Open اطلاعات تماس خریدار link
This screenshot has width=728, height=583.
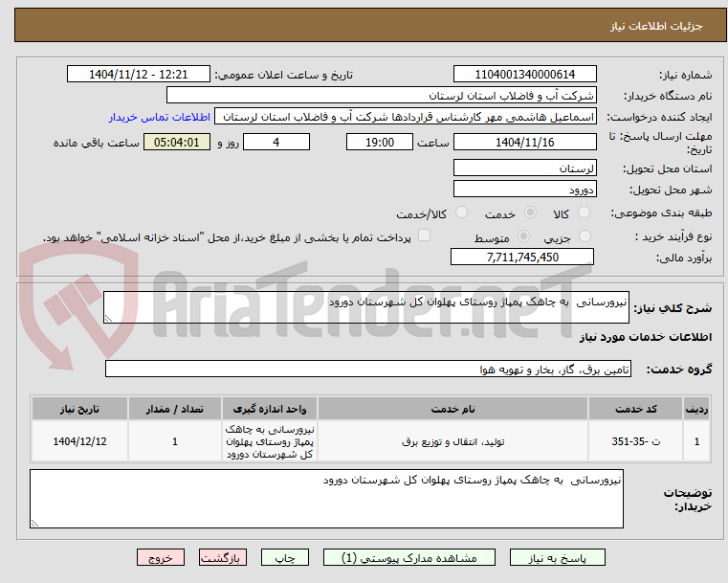[160, 117]
